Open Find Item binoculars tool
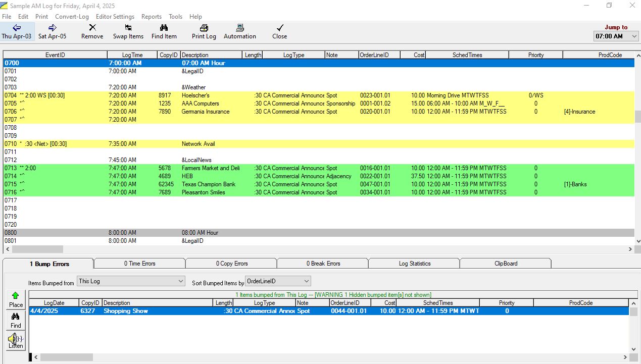The height and width of the screenshot is (364, 641). (164, 31)
